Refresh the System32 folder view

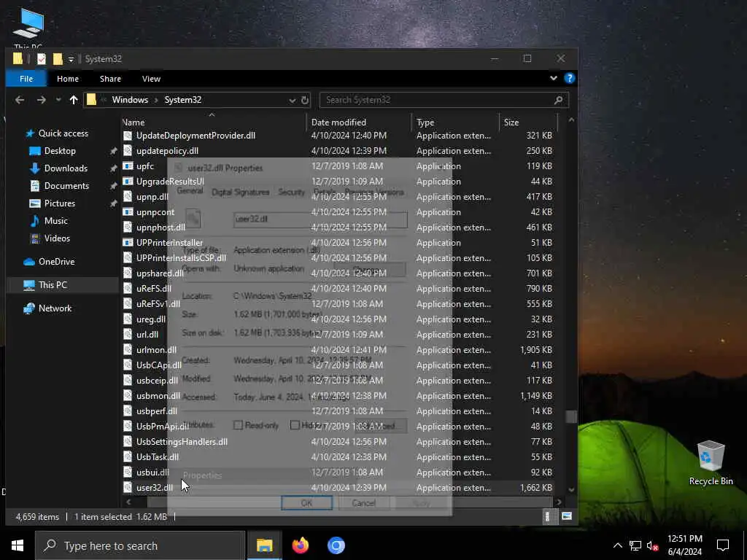305,100
